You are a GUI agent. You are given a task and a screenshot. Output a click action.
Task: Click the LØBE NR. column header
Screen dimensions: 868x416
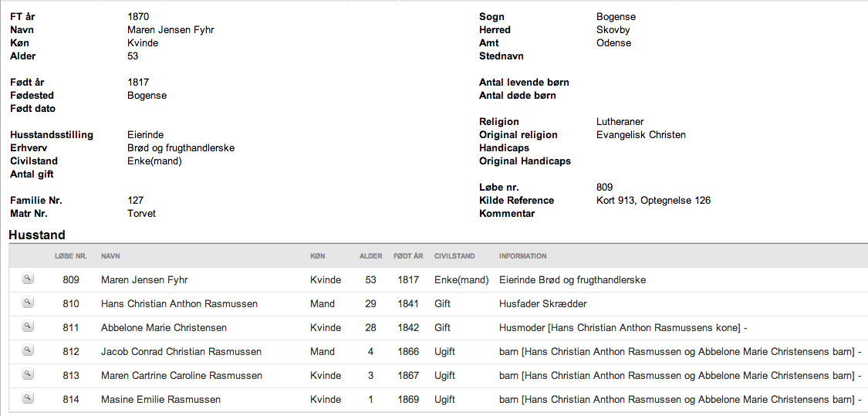click(x=71, y=256)
